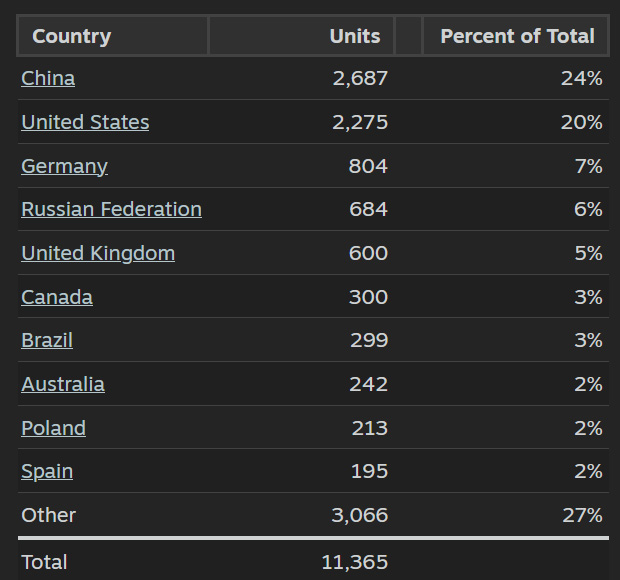
Task: Click the empty narrow header column
Action: [x=408, y=36]
